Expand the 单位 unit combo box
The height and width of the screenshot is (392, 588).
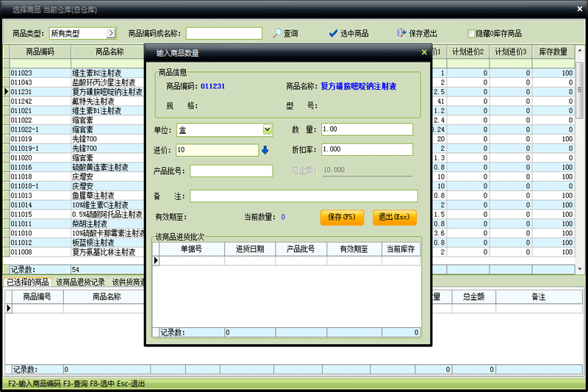tap(267, 129)
